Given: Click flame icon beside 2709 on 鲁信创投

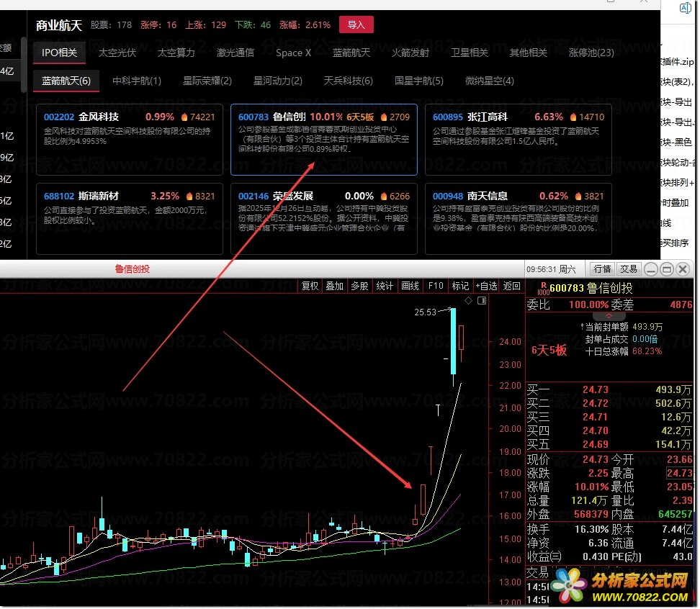Looking at the screenshot, I should tap(383, 117).
